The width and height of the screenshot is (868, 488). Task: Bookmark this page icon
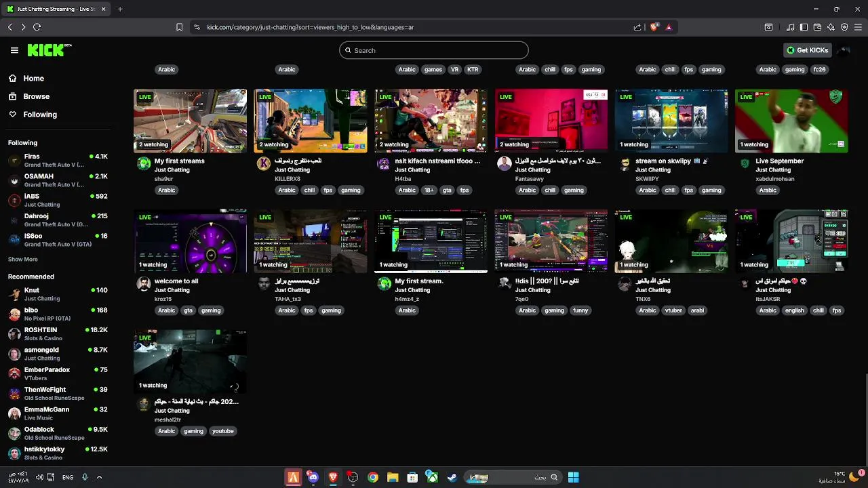[179, 27]
